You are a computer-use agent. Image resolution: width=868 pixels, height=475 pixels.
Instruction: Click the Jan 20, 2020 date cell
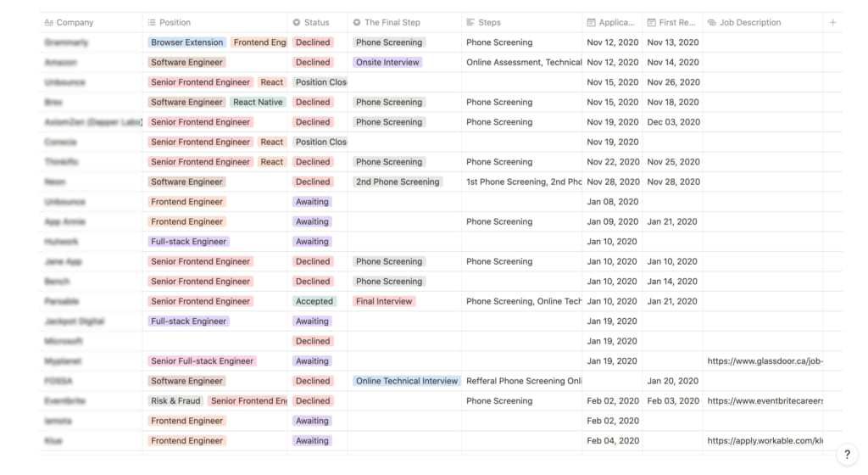pyautogui.click(x=672, y=382)
